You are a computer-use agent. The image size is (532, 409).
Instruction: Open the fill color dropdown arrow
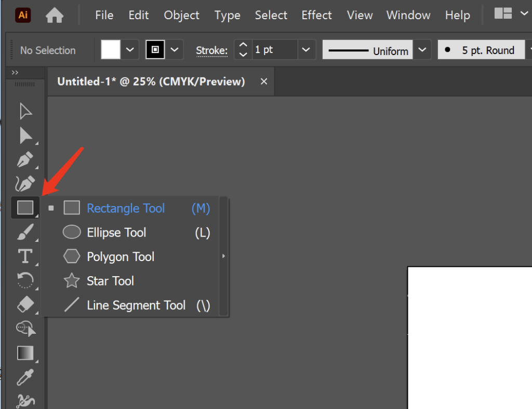coord(130,50)
